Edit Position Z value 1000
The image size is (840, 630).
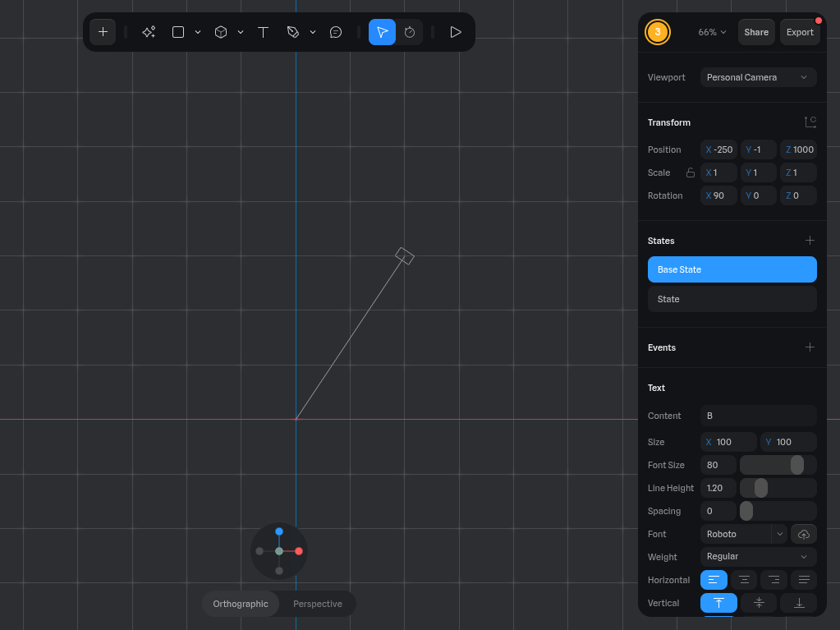point(798,149)
